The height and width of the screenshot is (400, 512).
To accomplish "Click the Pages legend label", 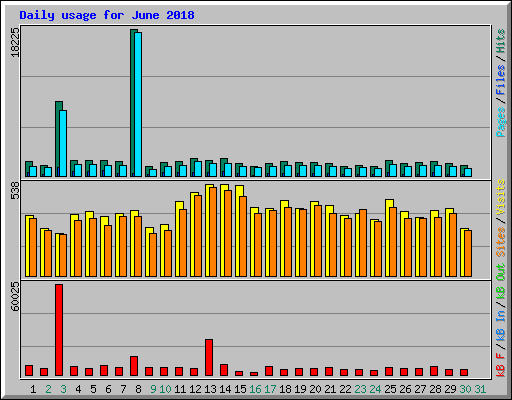I will [x=501, y=122].
